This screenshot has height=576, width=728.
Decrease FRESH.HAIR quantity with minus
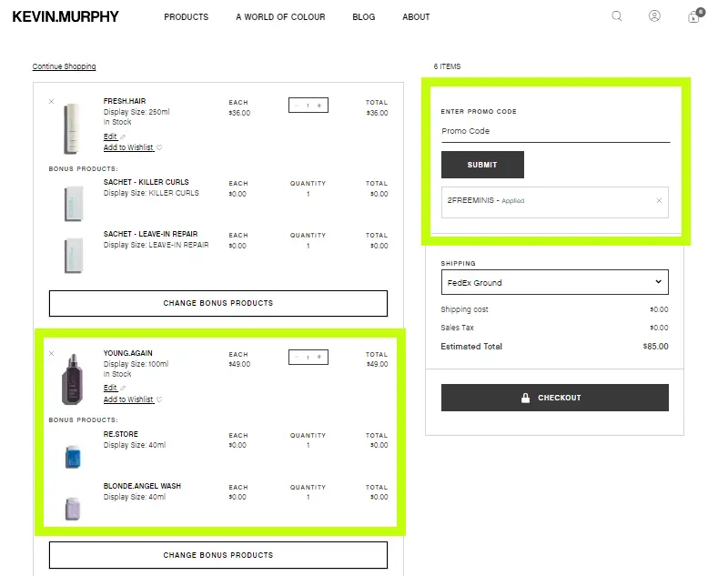click(x=297, y=106)
